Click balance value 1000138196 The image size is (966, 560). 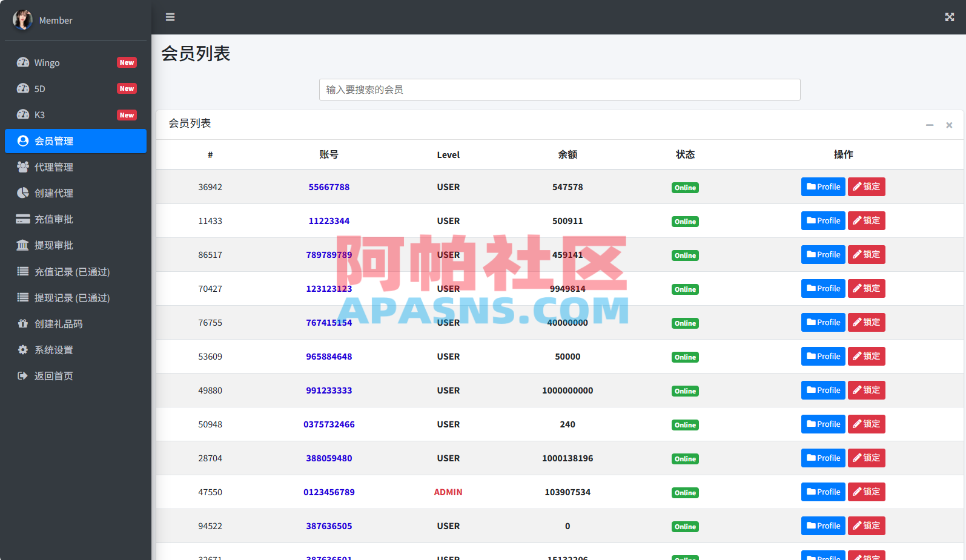point(567,458)
